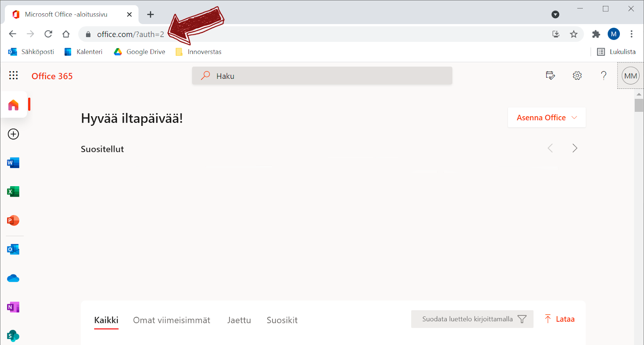Click the Hyvää iltapäivää! greeting
This screenshot has height=345, width=644.
pyautogui.click(x=132, y=118)
